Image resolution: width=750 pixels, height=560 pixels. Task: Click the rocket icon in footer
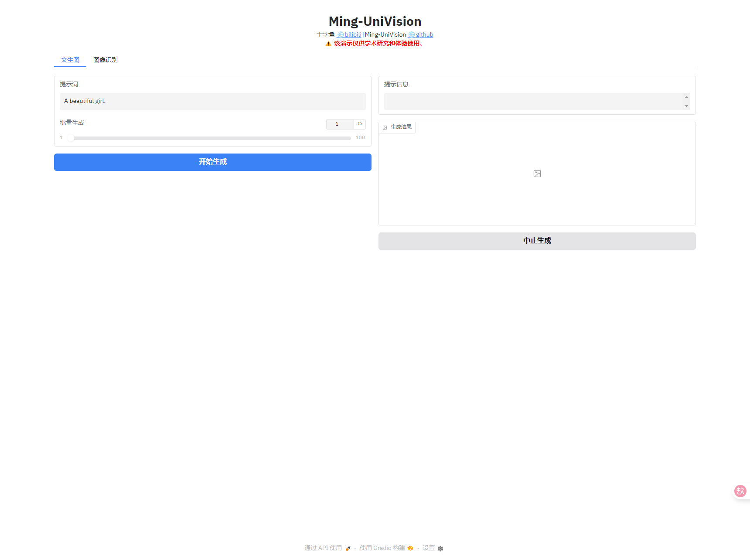pos(348,549)
